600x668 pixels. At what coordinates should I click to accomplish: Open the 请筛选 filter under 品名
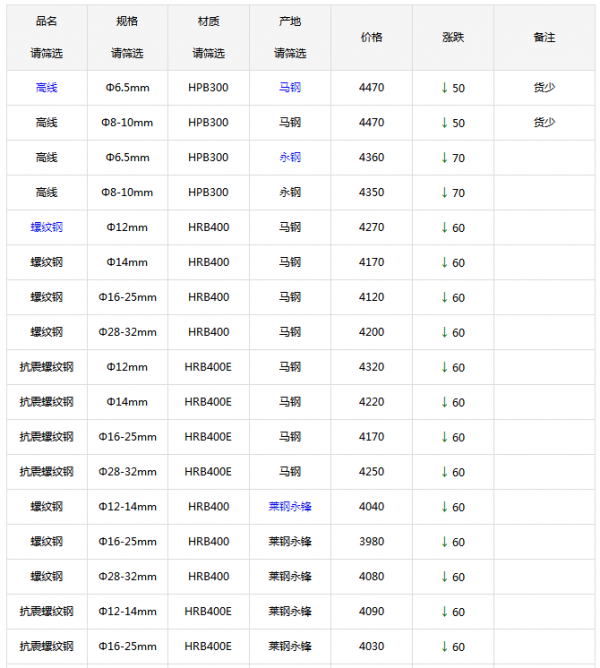click(46, 53)
